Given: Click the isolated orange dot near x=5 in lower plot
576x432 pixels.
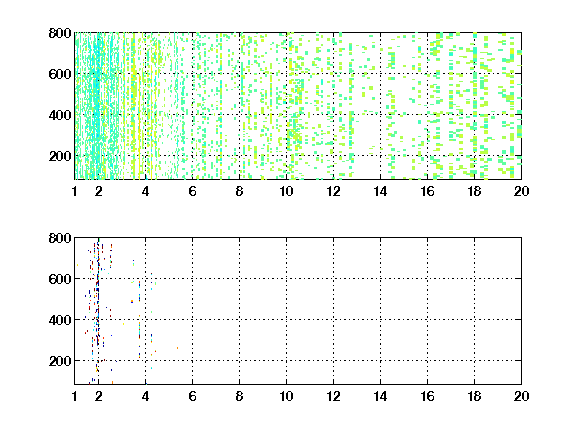Looking at the screenshot, I should 177,348.
